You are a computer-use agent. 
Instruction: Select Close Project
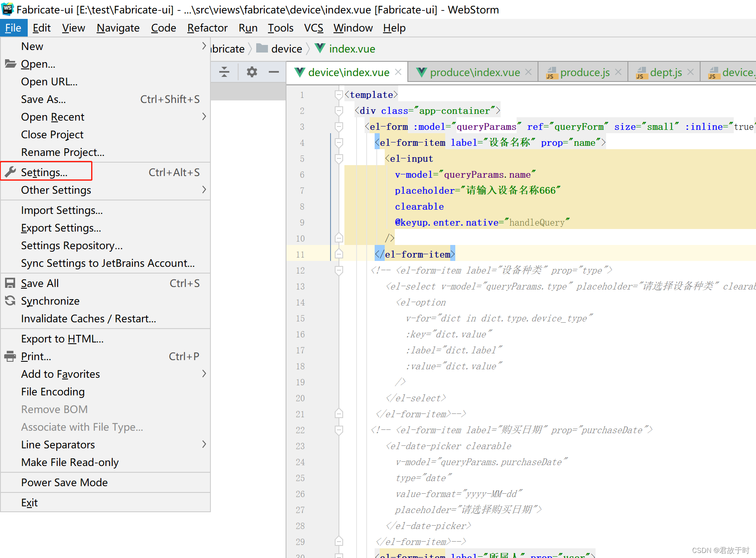click(x=105, y=134)
